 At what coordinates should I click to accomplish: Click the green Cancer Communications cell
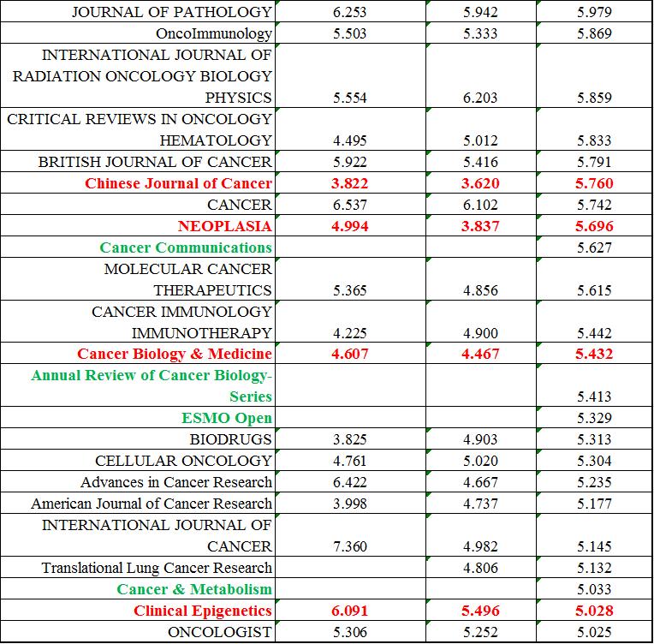coord(138,247)
